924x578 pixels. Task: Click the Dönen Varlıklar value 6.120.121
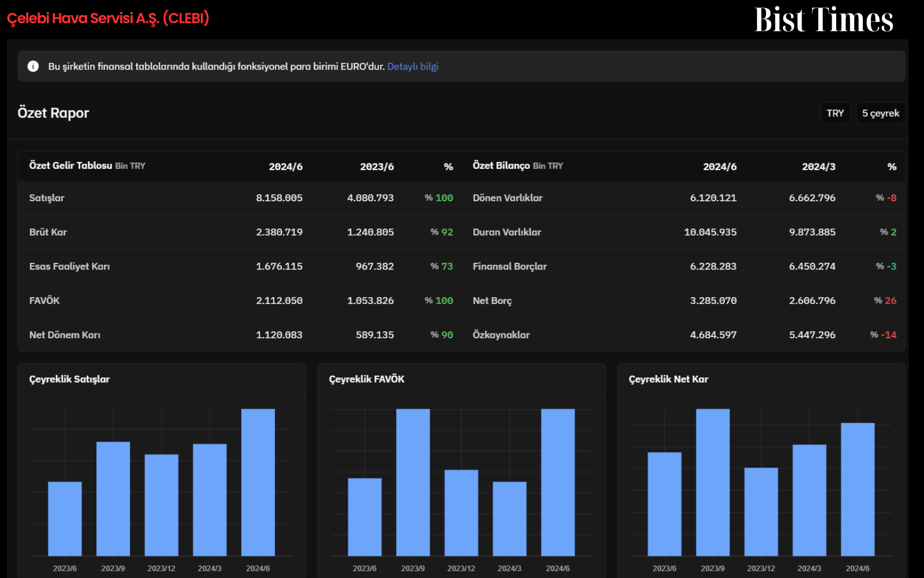(x=713, y=198)
